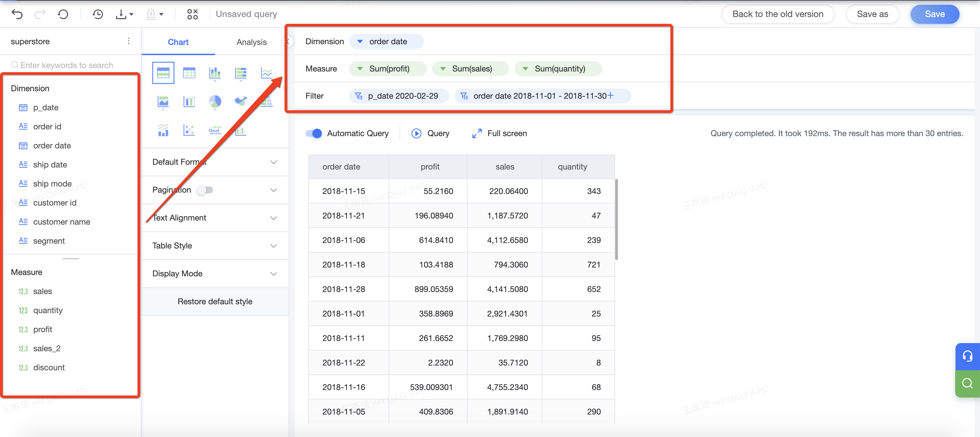Select the order id dimension field
This screenshot has height=437, width=980.
point(47,126)
